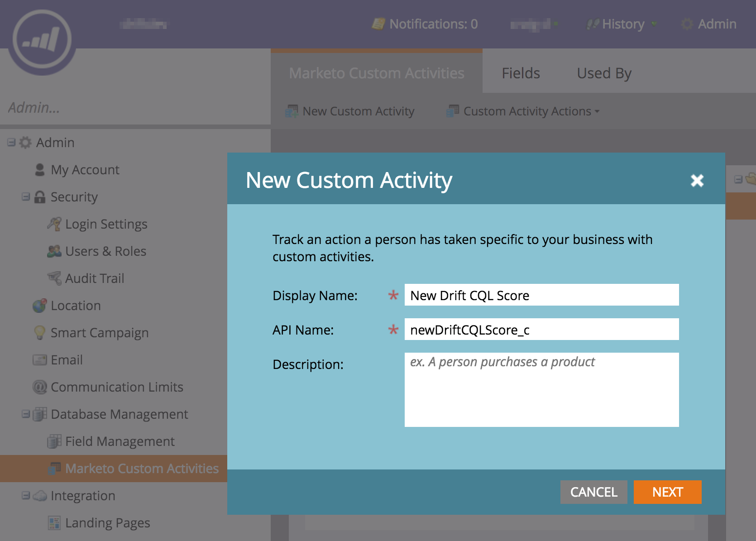Screen dimensions: 756x541
Task: Open Landing Pages
Action: [x=108, y=523]
